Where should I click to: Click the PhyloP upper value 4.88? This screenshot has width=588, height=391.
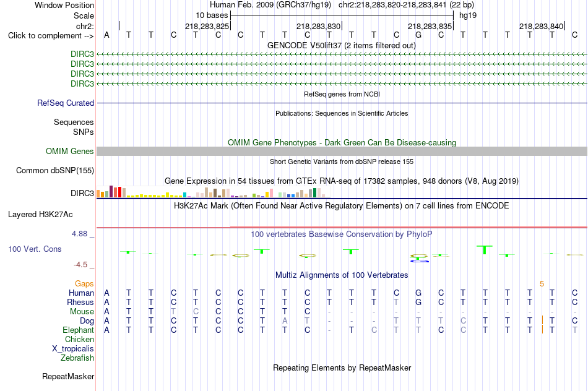coord(79,234)
